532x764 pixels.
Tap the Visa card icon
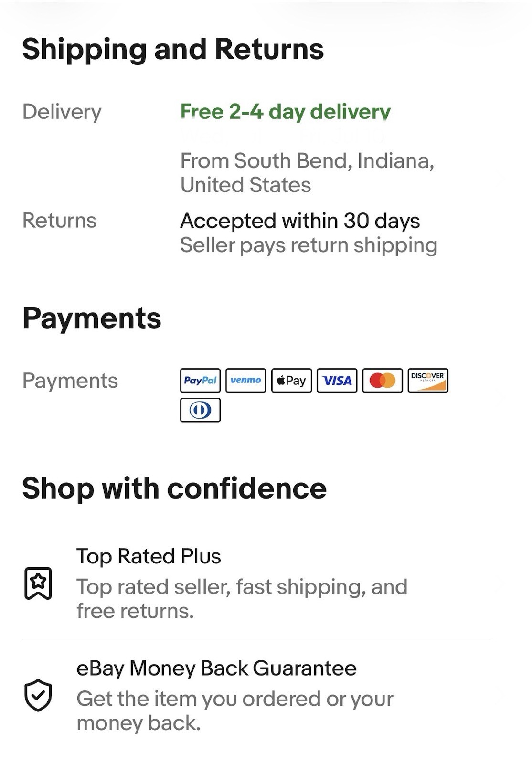[337, 380]
